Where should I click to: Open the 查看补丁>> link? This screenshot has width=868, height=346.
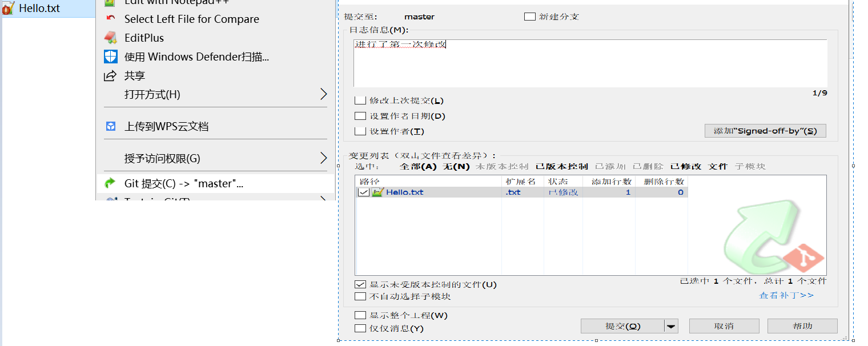click(x=786, y=295)
